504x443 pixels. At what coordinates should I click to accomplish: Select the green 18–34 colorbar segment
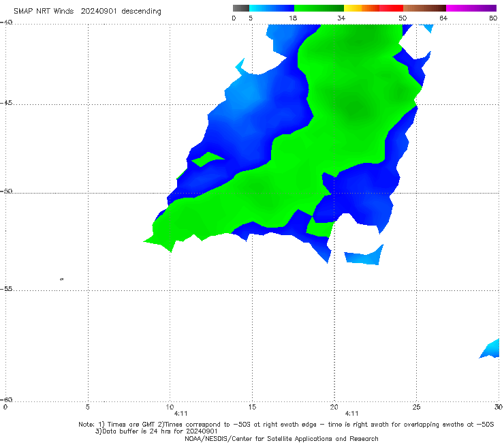pyautogui.click(x=319, y=8)
